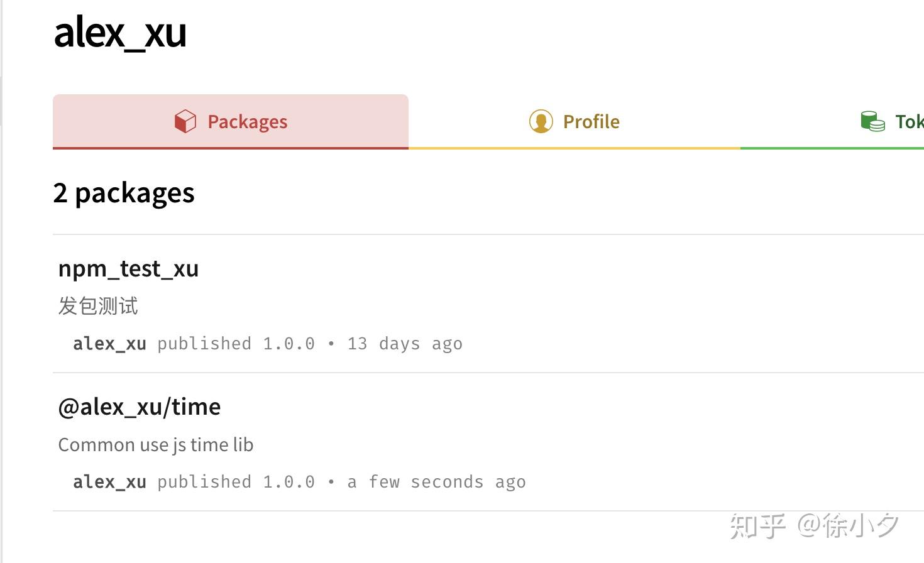Click the Common use js time lib description
Screen dimensions: 924x563
click(x=156, y=445)
